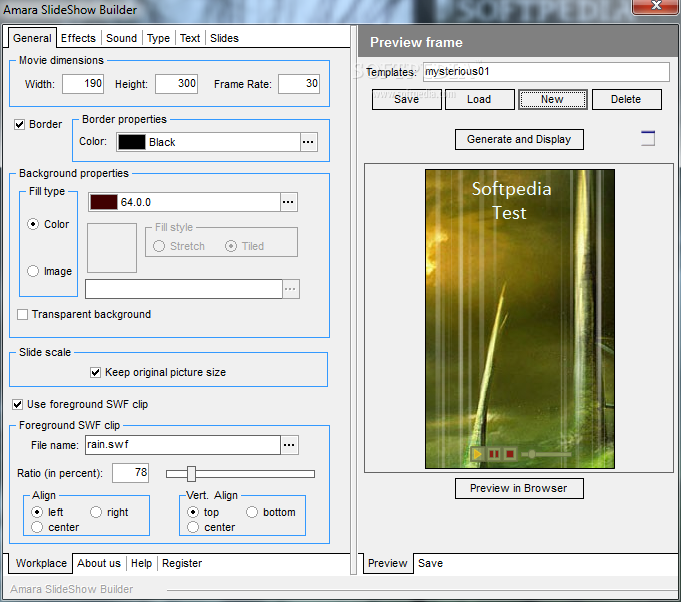Switch to the Save tab at the bottom right
Viewport: 681px width, 602px height.
pos(430,563)
